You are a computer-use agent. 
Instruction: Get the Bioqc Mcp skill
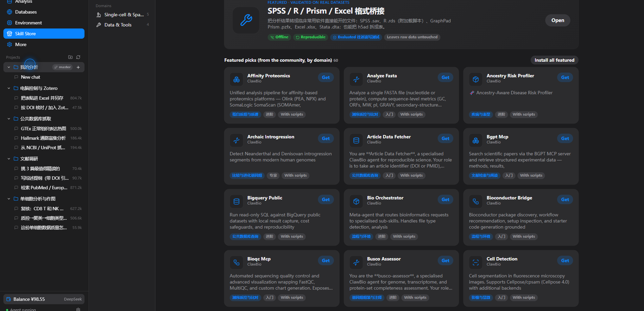pyautogui.click(x=326, y=261)
